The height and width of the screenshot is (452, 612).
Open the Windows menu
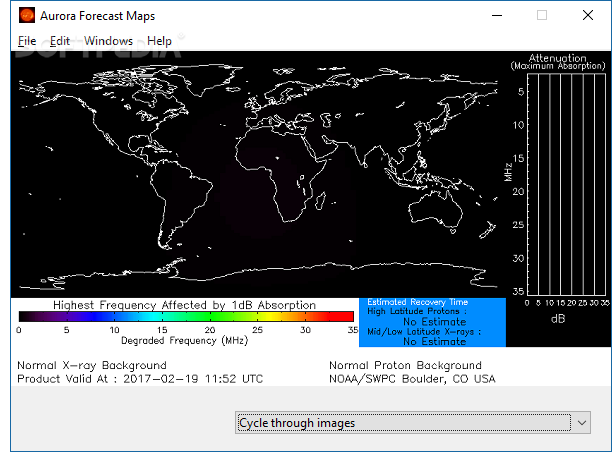coord(109,41)
